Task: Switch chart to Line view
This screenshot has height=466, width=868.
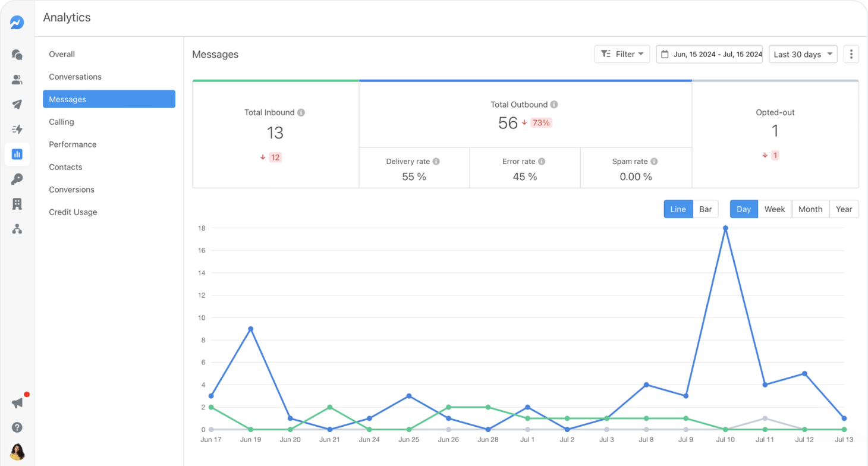Action: [x=678, y=209]
